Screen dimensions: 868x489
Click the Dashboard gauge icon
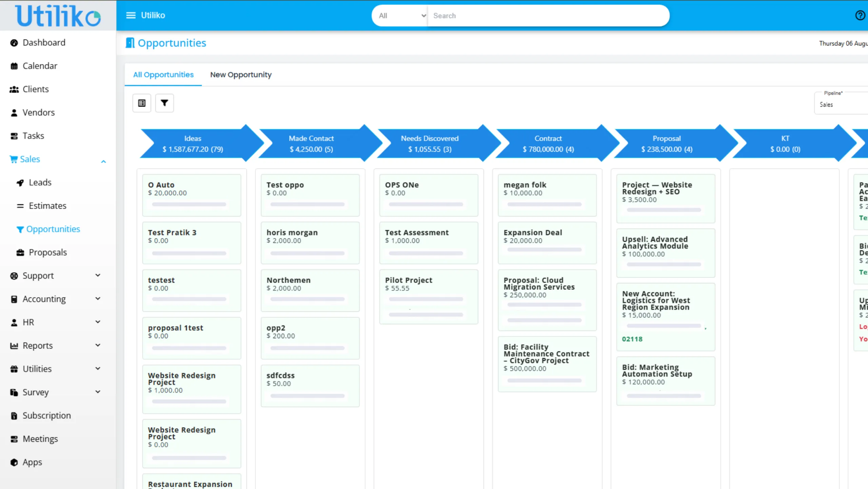coord(14,43)
